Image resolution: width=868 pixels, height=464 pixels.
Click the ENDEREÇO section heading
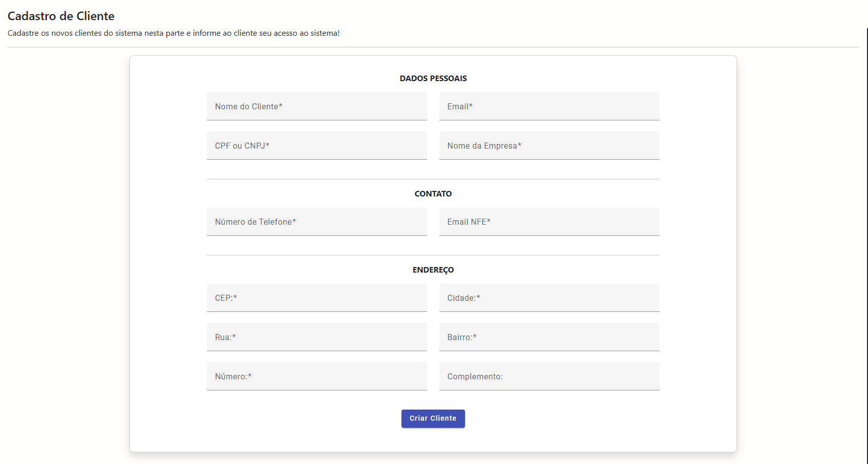(433, 270)
